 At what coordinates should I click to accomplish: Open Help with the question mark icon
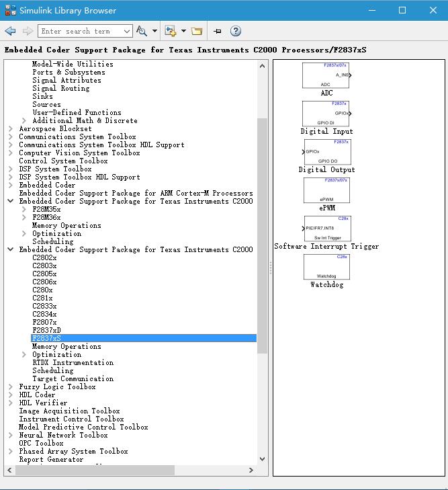click(235, 31)
